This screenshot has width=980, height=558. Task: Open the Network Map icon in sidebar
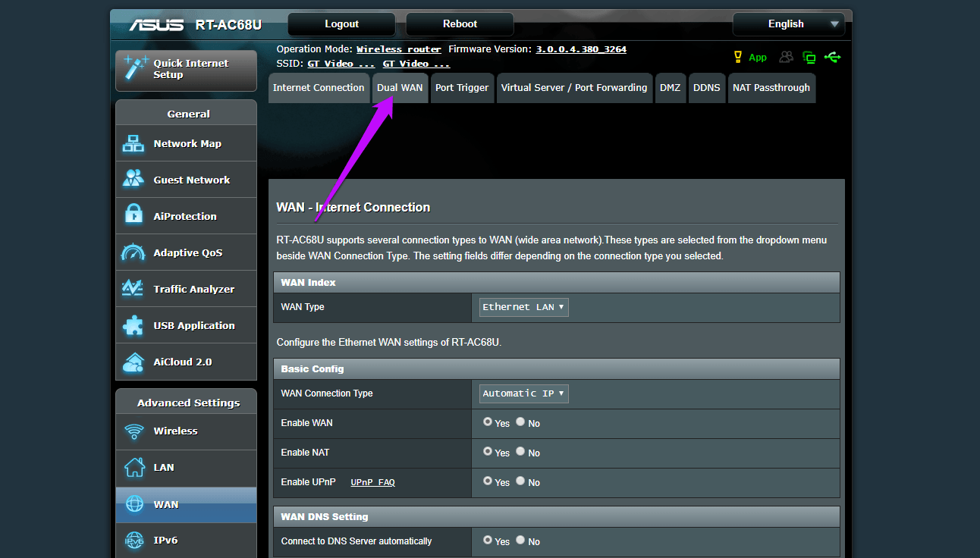point(133,143)
